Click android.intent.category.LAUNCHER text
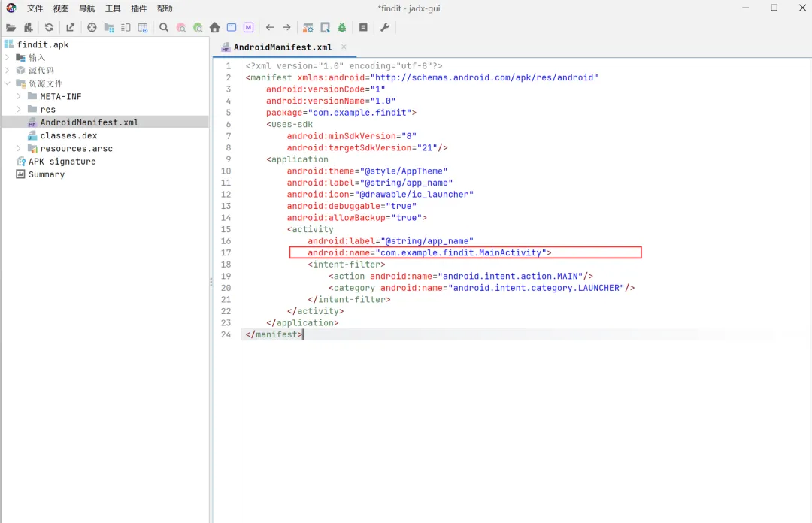Screen dimensions: 812x523 click(537, 288)
